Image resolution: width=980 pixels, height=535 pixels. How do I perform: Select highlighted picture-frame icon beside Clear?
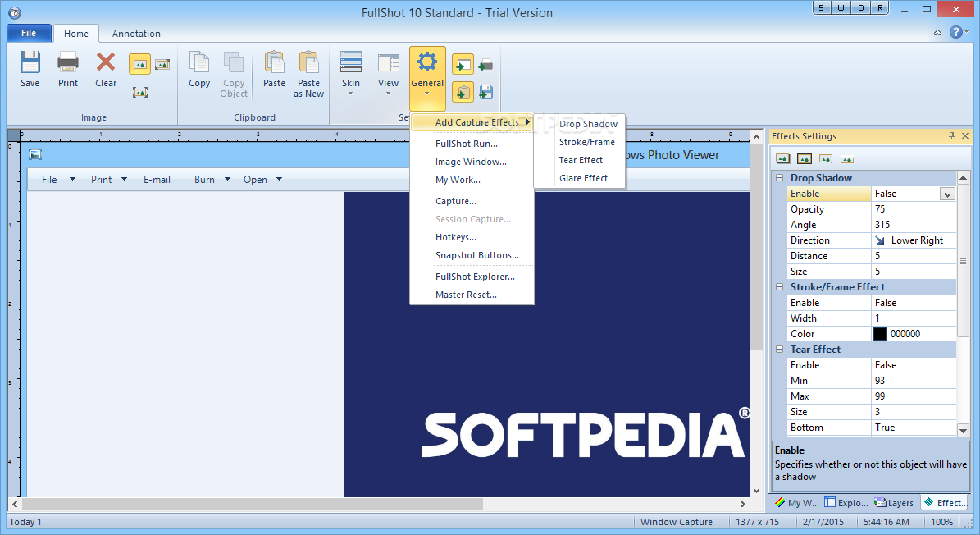140,64
